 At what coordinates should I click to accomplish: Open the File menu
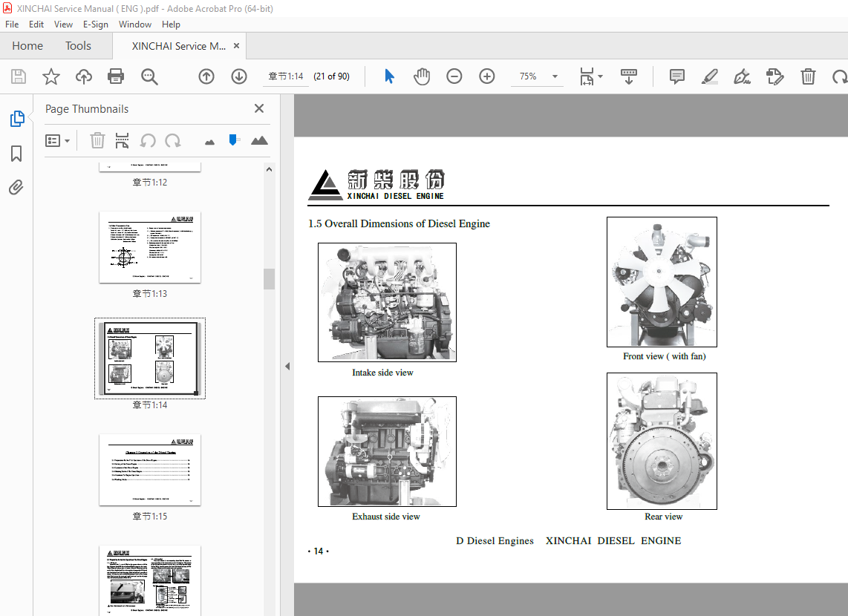[12, 24]
